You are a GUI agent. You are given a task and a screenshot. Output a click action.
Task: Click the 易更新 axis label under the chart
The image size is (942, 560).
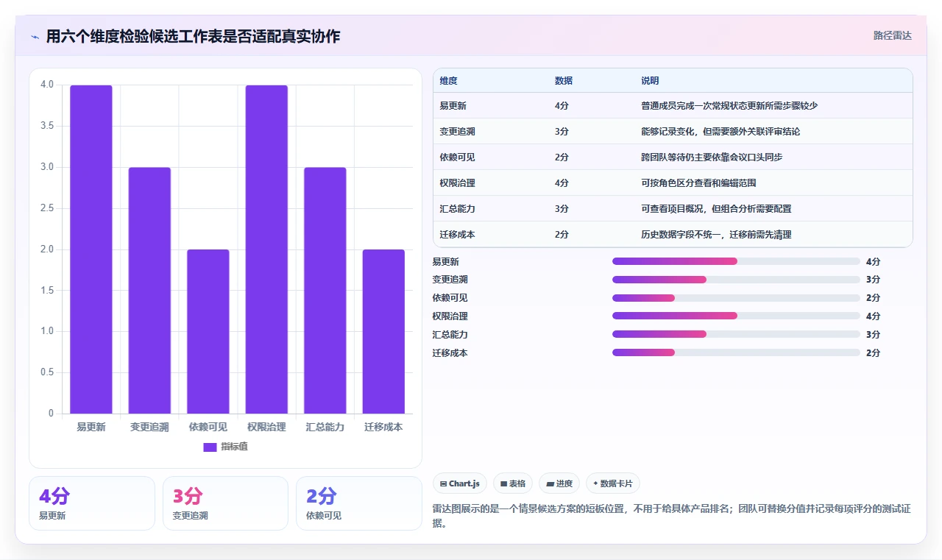[91, 427]
